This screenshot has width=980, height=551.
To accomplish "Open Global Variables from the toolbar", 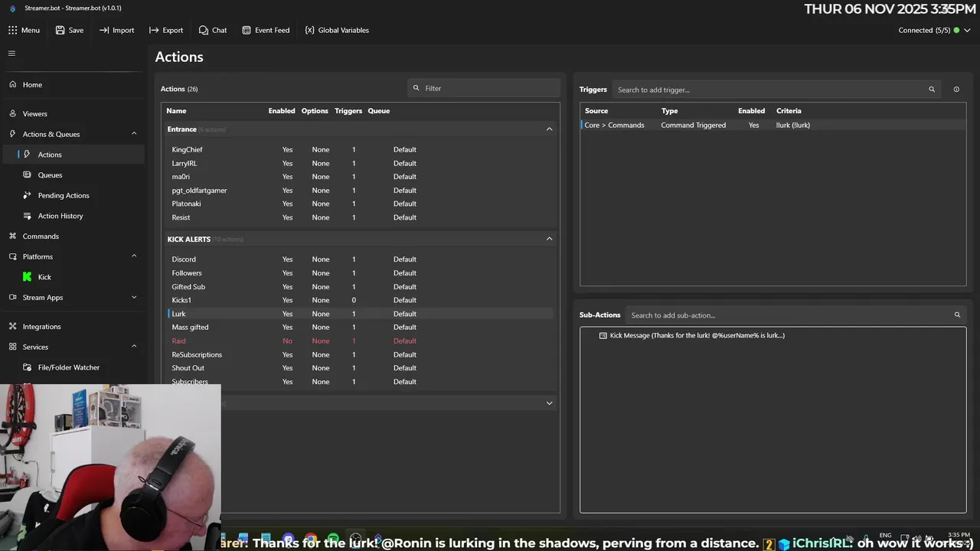I will (336, 30).
